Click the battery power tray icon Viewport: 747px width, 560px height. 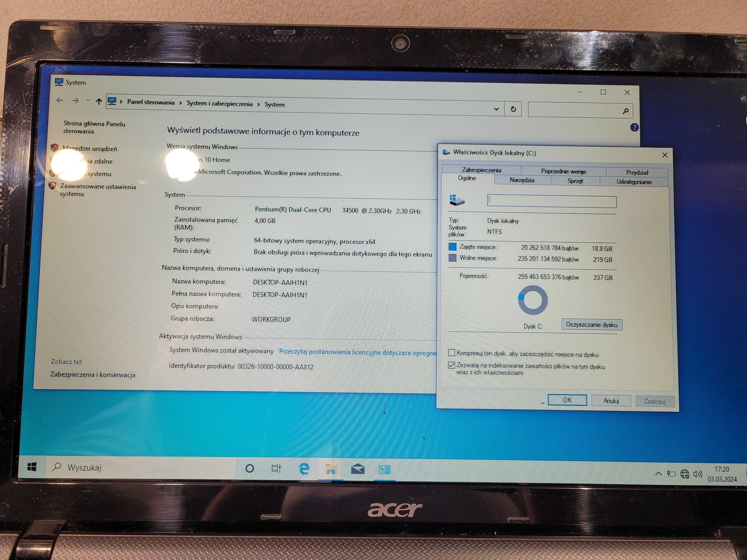pos(671,474)
